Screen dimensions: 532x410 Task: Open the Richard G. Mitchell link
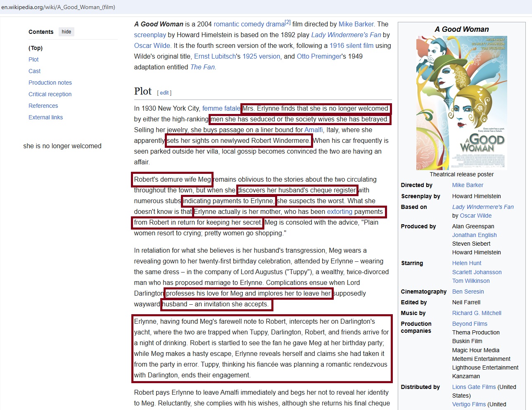coord(477,313)
